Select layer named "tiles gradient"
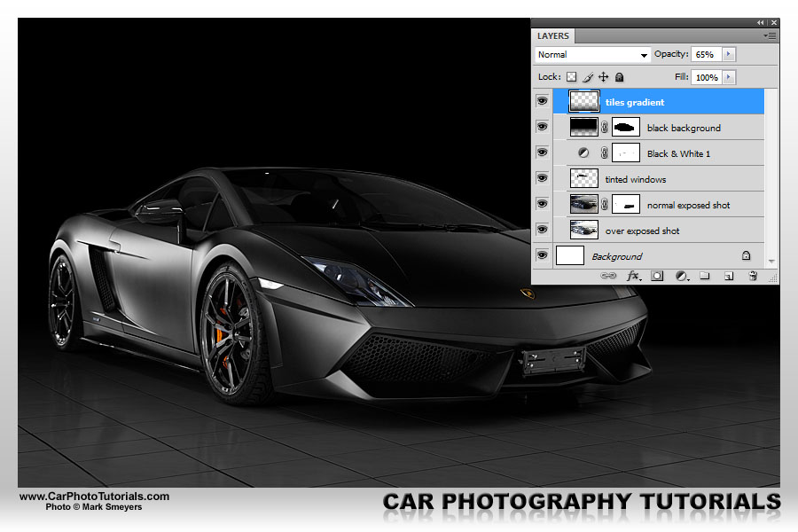798x532 pixels. pyautogui.click(x=635, y=102)
